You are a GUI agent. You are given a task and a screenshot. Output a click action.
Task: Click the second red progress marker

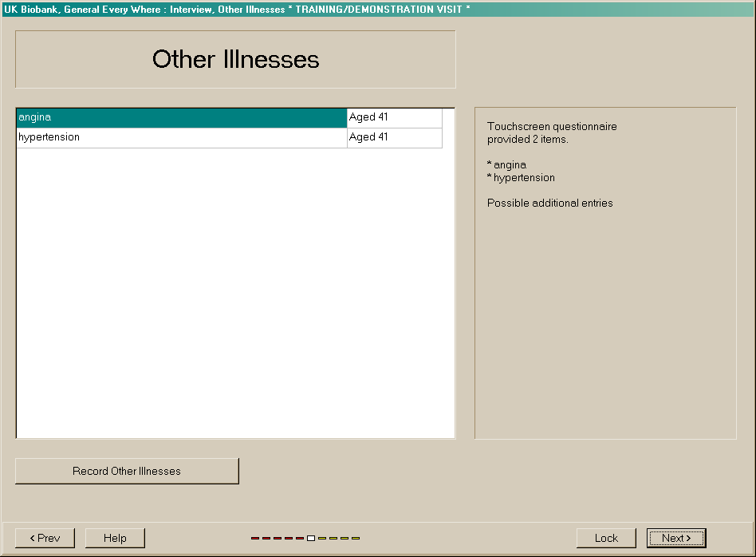click(266, 539)
